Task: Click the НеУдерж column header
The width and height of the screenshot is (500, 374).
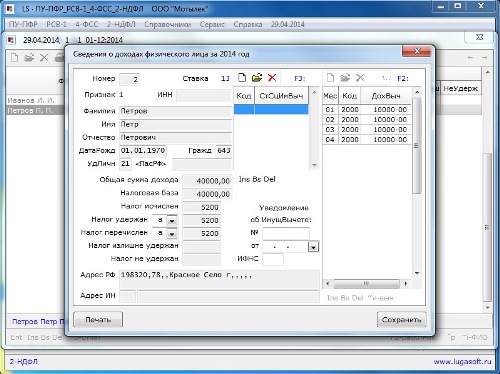Action: 460,89
